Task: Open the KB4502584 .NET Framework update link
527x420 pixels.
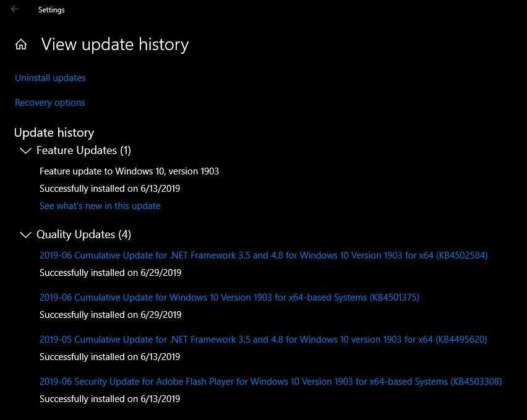Action: tap(263, 255)
